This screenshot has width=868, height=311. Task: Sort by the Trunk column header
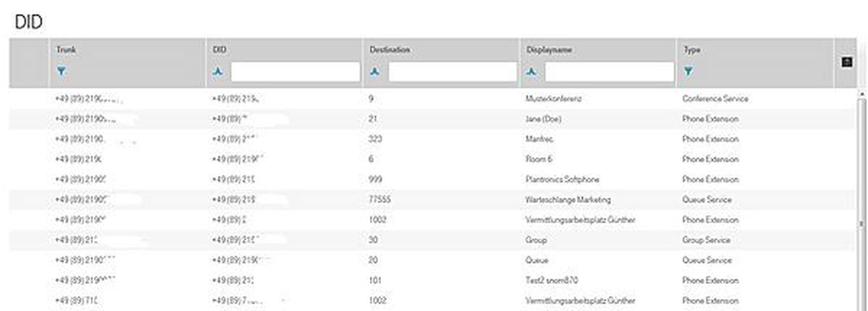(x=66, y=50)
